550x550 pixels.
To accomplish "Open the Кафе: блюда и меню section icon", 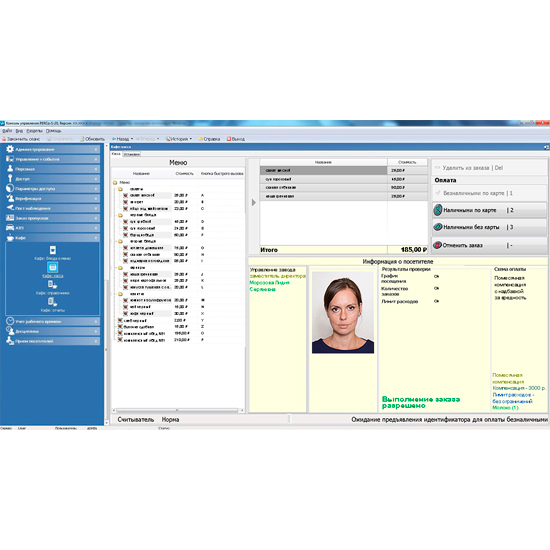I will click(x=53, y=250).
